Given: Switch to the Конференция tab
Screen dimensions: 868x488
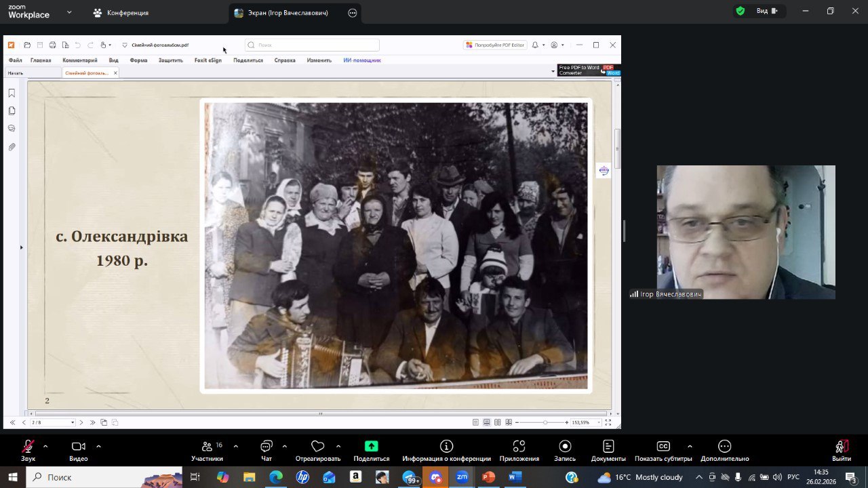Looking at the screenshot, I should point(121,13).
